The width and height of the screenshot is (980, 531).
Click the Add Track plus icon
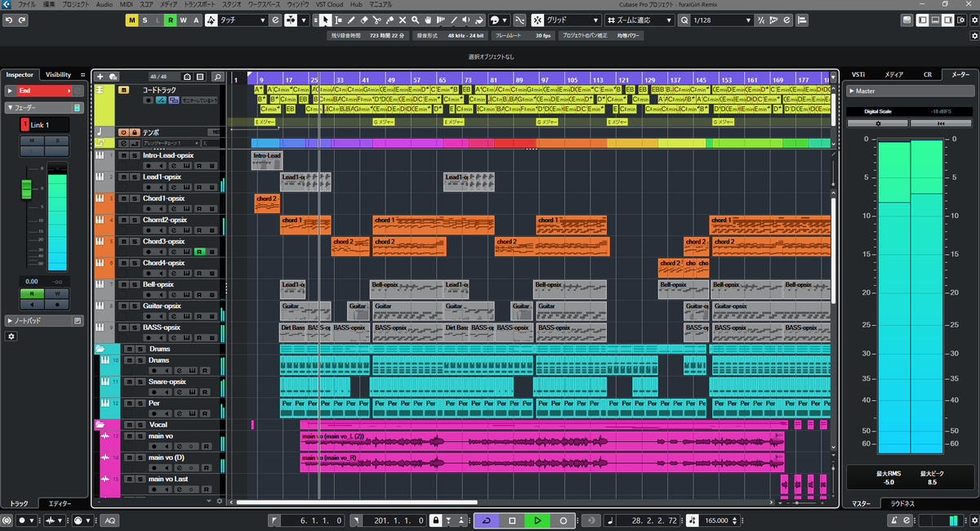[x=100, y=77]
